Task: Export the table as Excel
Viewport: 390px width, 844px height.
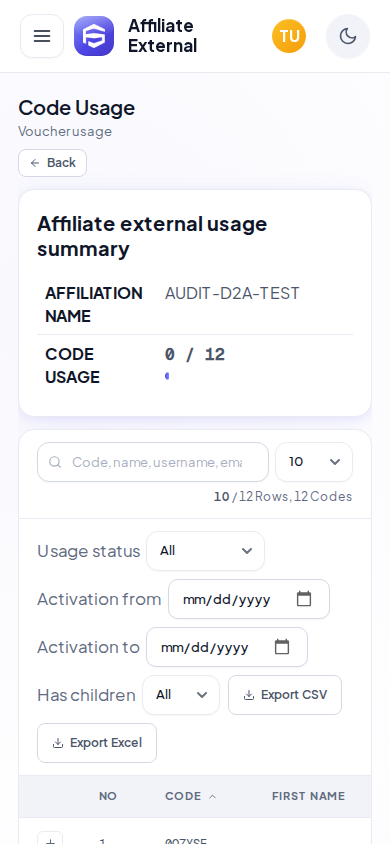Action: [97, 743]
